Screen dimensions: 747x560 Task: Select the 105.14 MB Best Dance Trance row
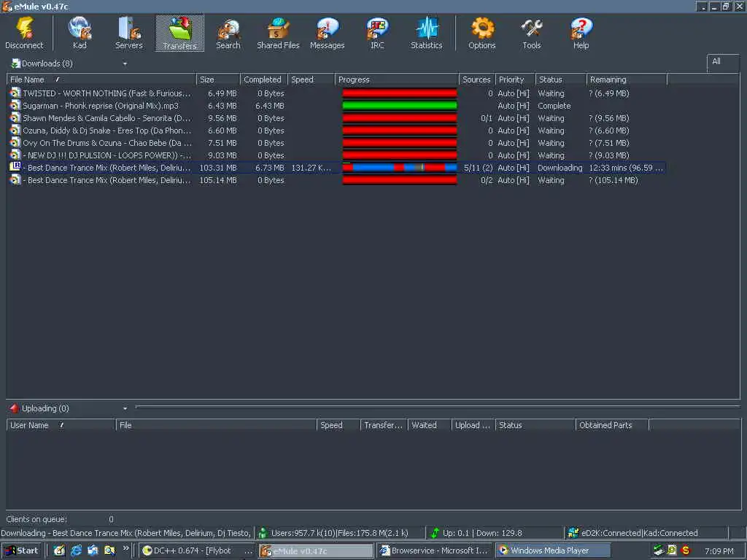(x=336, y=180)
